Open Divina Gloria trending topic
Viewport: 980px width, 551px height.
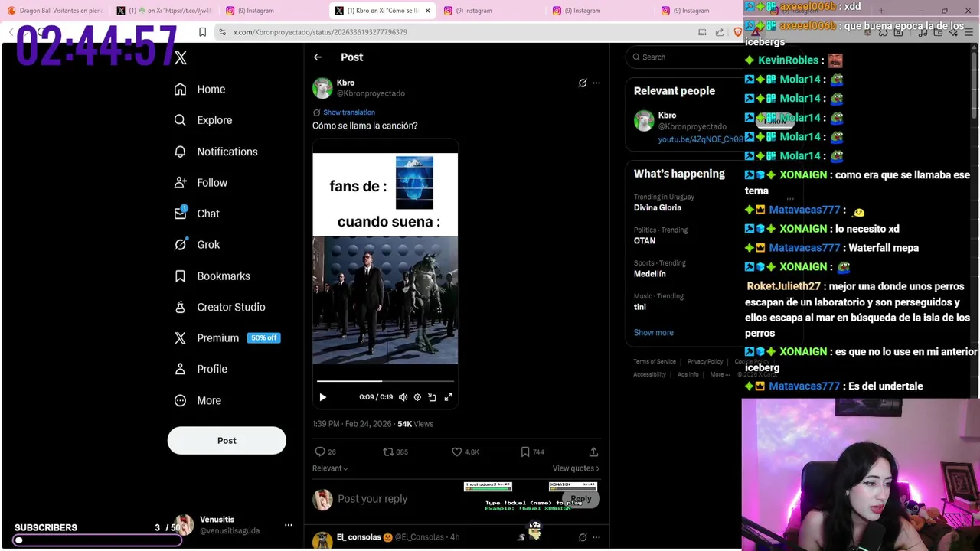click(658, 207)
